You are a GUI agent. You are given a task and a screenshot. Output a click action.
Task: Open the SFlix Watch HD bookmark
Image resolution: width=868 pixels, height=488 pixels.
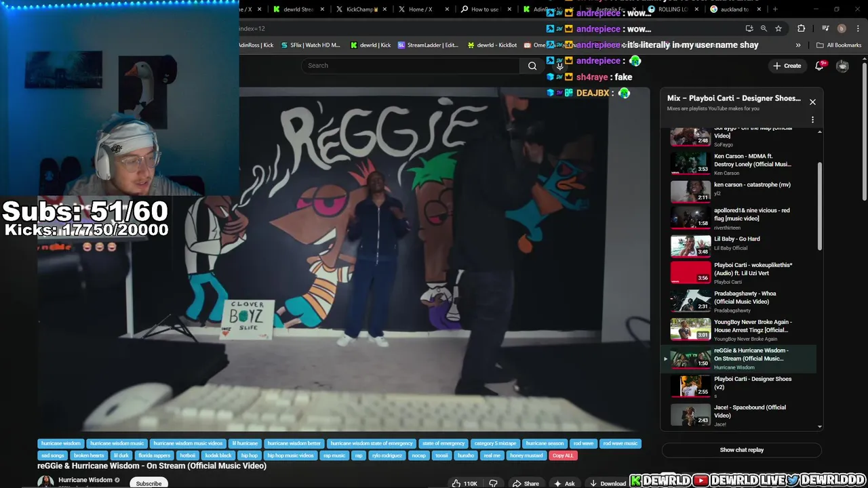tap(310, 45)
